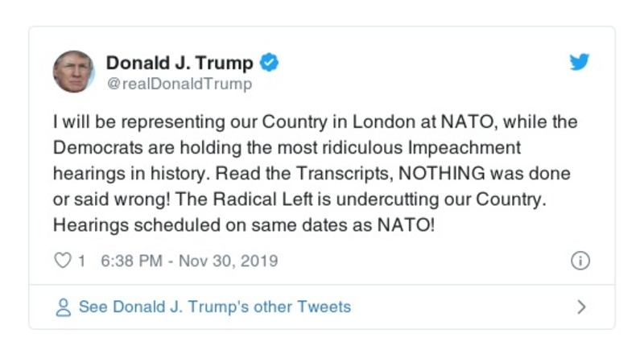Open the "6:38 PM - Nov 30, 2019" timestamp
This screenshot has height=358, width=644.
tap(189, 261)
